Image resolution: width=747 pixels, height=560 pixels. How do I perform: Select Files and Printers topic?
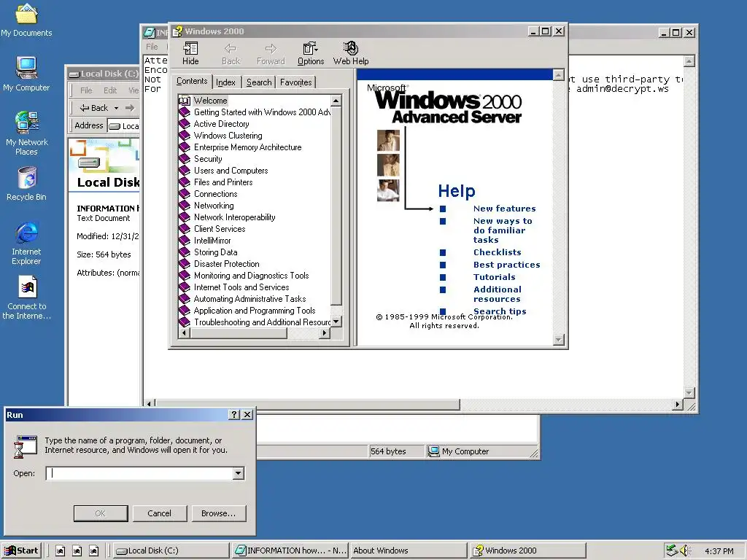(223, 182)
